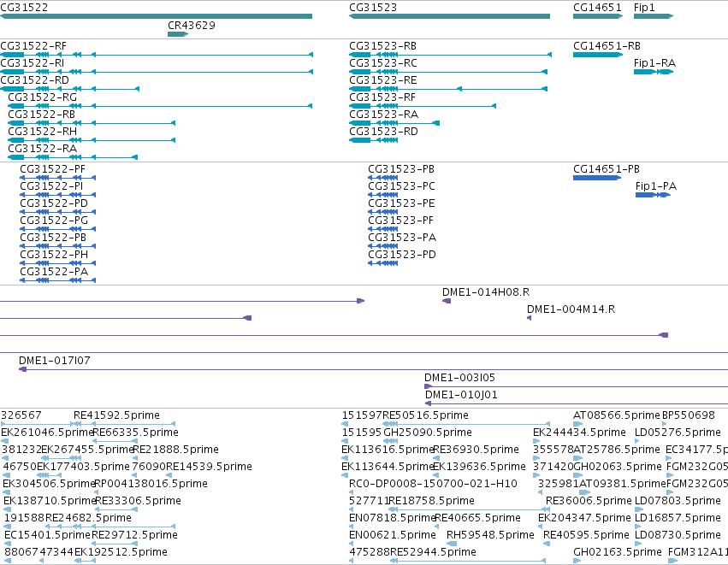Click EST label RE50516.5prime
728x565 pixels.
[x=425, y=415]
